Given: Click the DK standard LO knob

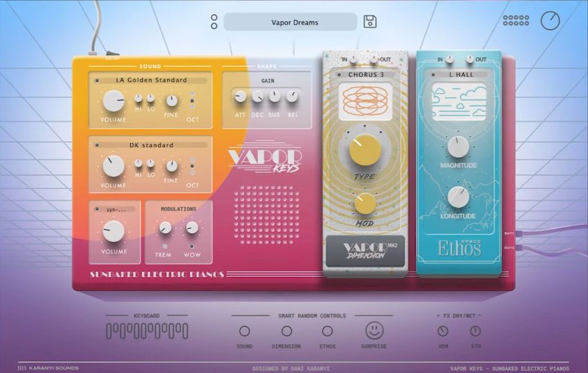Looking at the screenshot, I should point(150,163).
